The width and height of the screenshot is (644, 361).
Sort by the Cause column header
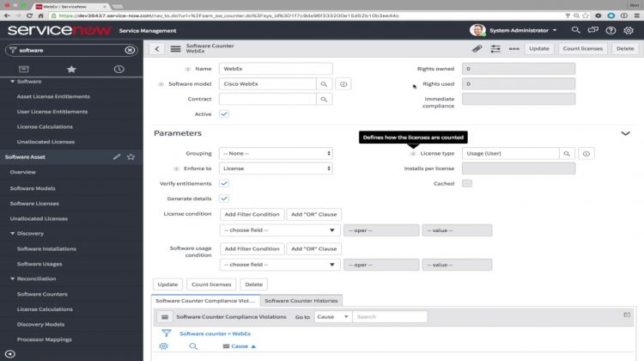point(240,346)
